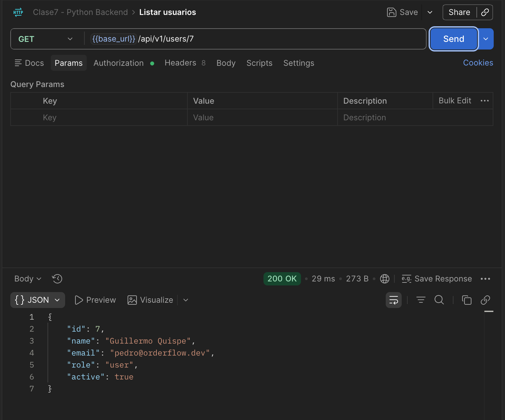
Task: Switch to the Authorization tab
Action: (124, 63)
